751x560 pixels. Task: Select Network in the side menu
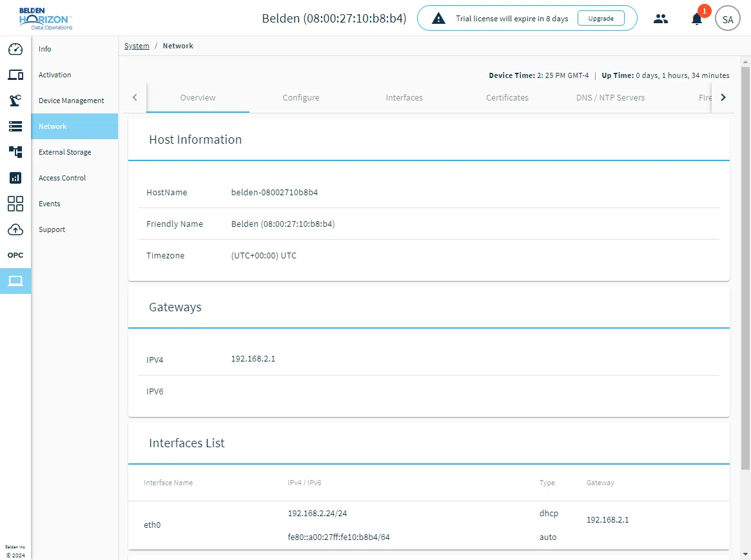click(x=75, y=126)
